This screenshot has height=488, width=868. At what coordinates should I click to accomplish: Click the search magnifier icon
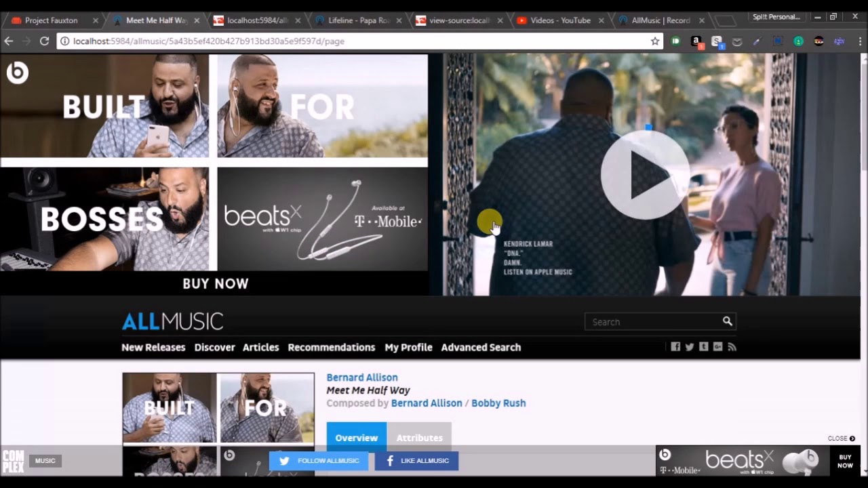[x=727, y=321]
